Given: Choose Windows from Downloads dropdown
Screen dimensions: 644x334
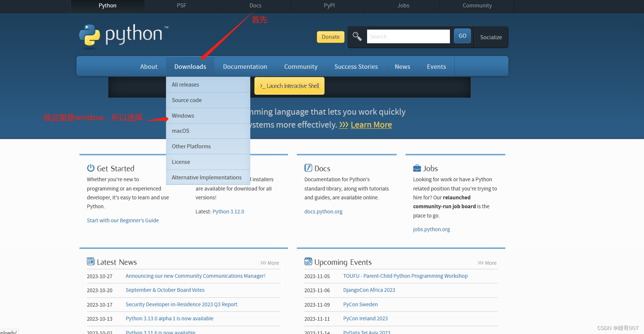Looking at the screenshot, I should click(208, 116).
